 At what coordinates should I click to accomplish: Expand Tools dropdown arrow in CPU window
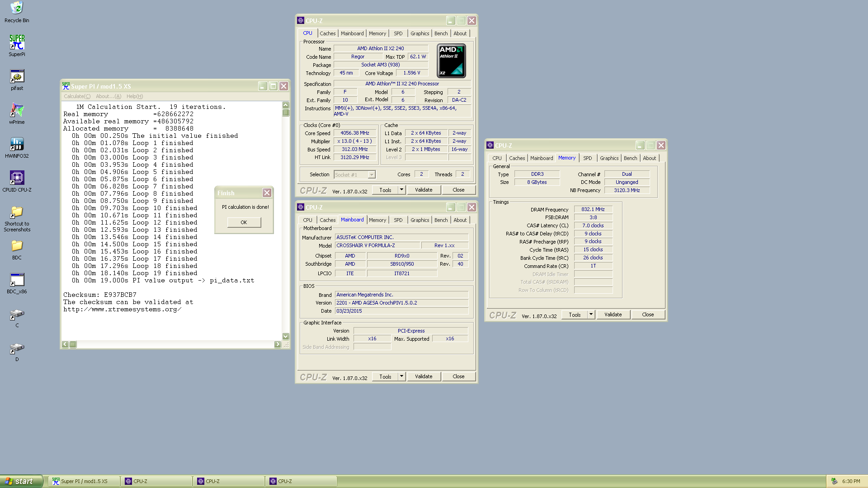tap(401, 190)
